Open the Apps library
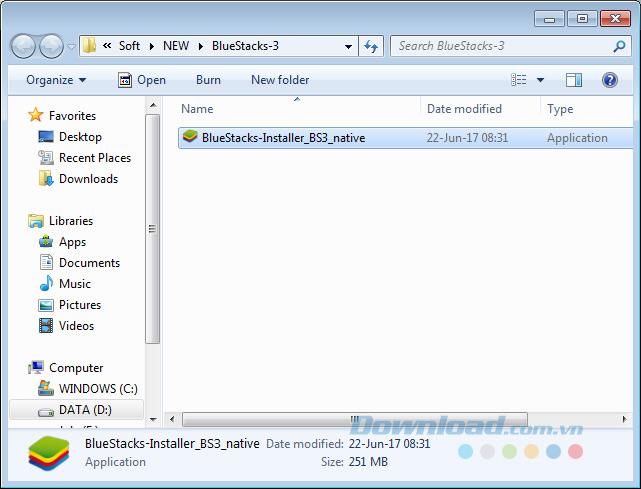641x489 pixels. point(72,242)
